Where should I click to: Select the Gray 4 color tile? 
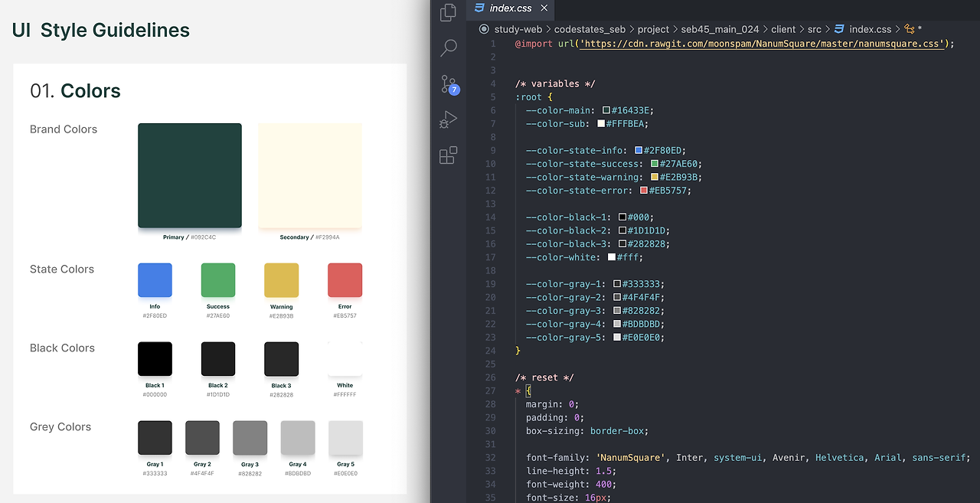(298, 438)
